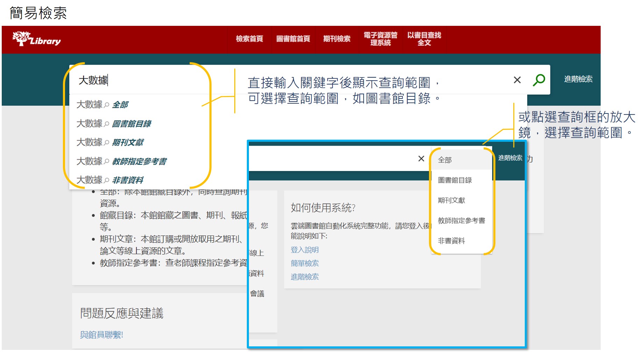Click the Library tree logo

[36, 39]
